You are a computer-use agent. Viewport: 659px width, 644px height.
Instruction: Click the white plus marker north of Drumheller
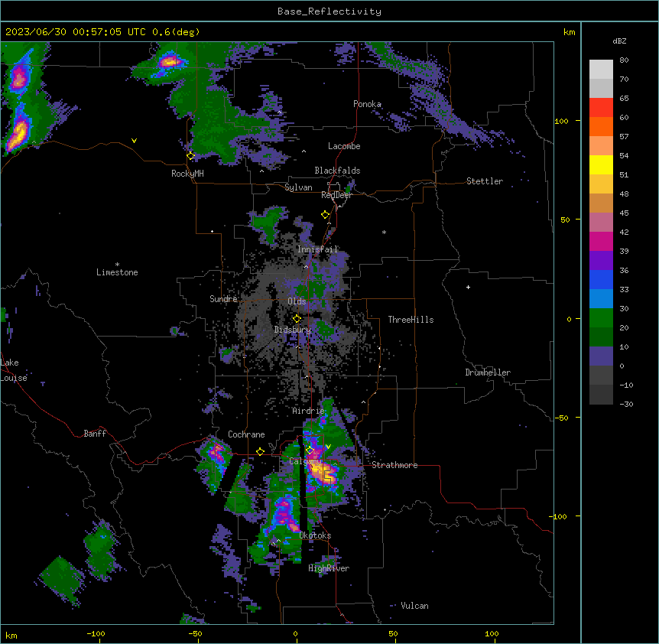pyautogui.click(x=468, y=287)
